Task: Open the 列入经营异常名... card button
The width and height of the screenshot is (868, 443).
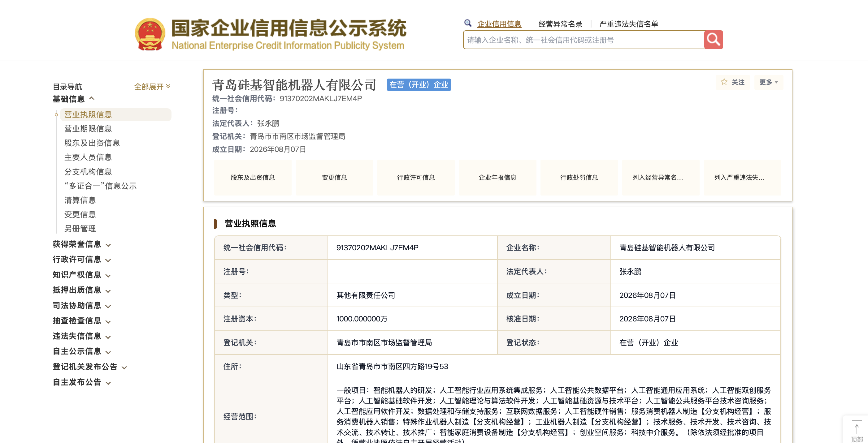Action: [661, 177]
